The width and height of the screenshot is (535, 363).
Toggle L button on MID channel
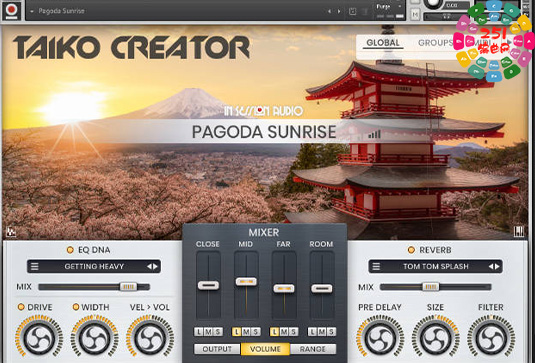click(x=237, y=332)
